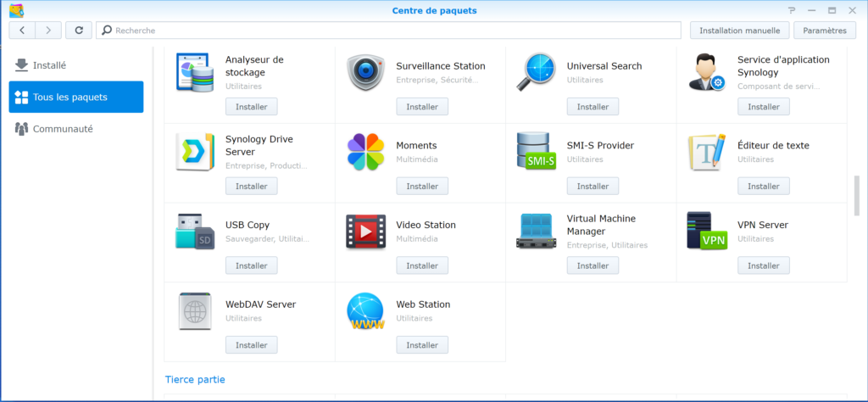Install the Éditeur de texte package
This screenshot has height=402, width=868.
point(763,186)
